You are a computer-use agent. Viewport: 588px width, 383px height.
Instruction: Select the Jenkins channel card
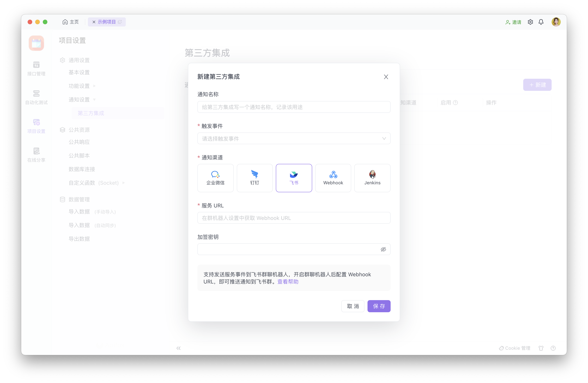[x=372, y=178]
